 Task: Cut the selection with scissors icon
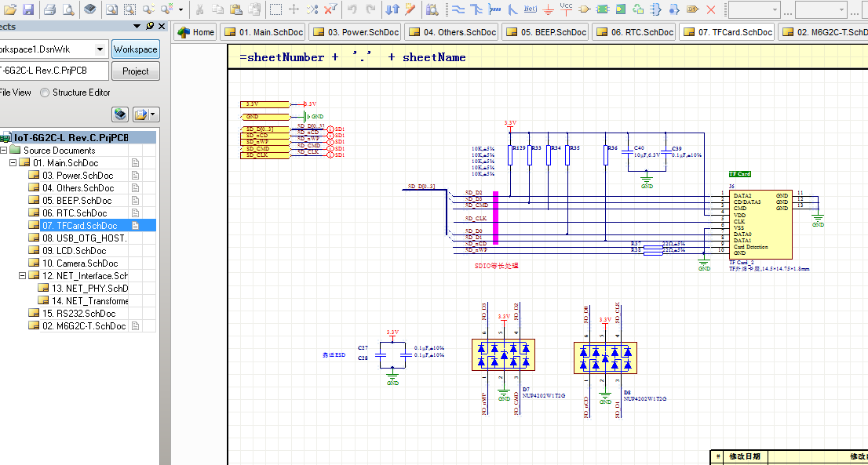click(199, 9)
